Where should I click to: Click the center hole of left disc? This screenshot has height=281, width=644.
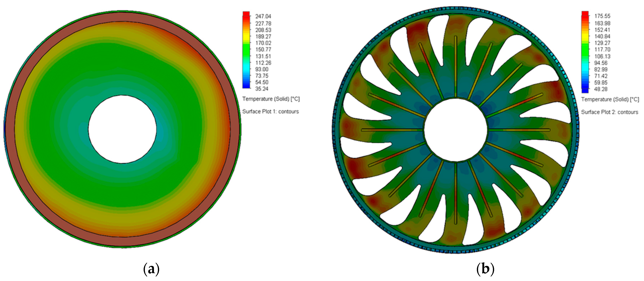[122, 129]
